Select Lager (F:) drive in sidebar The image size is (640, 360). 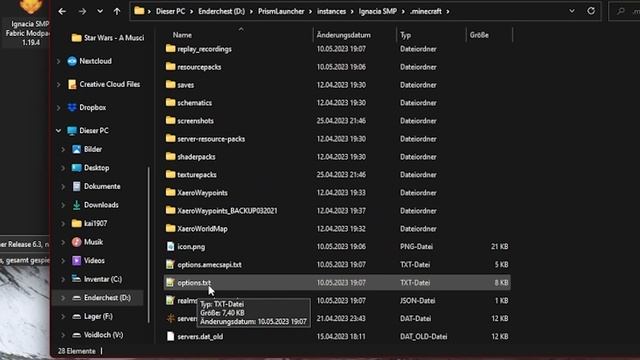pos(92,316)
